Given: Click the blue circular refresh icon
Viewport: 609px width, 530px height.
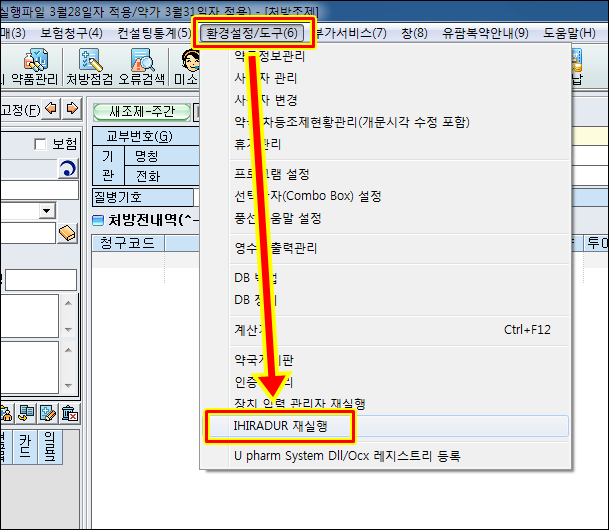Looking at the screenshot, I should [x=68, y=169].
